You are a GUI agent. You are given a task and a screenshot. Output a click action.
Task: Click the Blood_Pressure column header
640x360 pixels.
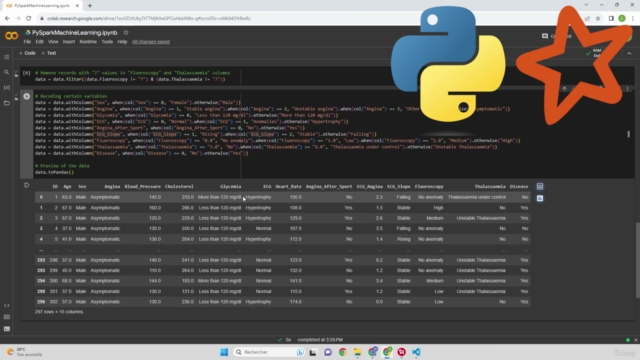(142, 187)
